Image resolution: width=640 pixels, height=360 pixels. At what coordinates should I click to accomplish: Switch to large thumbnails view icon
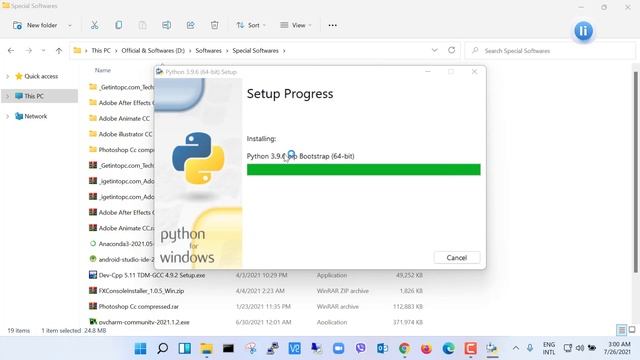(632, 329)
